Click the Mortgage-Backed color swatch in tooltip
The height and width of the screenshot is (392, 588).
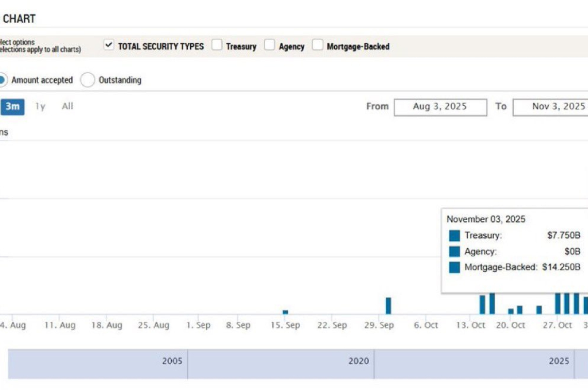(454, 268)
